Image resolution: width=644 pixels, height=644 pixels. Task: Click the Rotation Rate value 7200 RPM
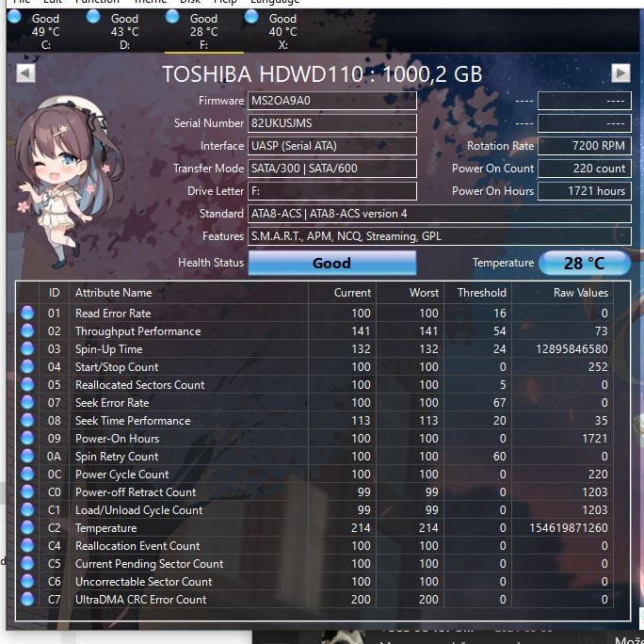[585, 146]
